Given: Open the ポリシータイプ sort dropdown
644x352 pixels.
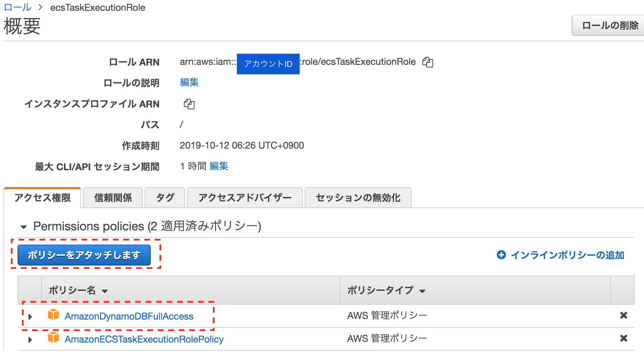Looking at the screenshot, I should pos(422,291).
